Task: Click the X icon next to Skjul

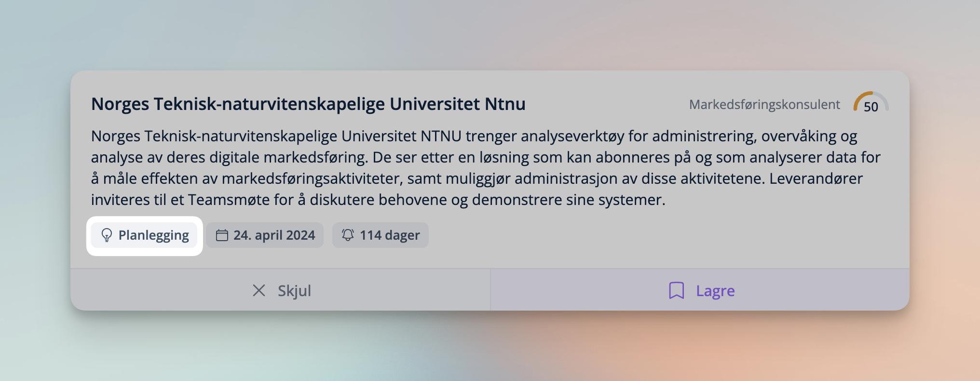Action: click(x=259, y=290)
